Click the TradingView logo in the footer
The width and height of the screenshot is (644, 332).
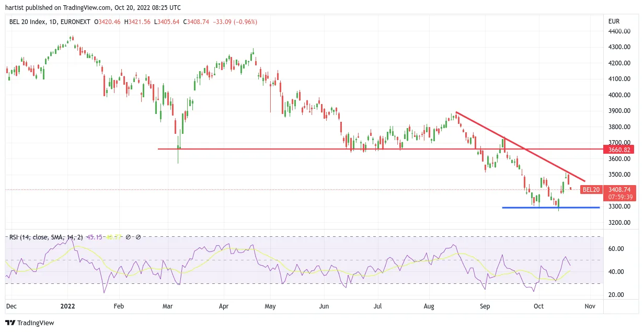pos(30,323)
